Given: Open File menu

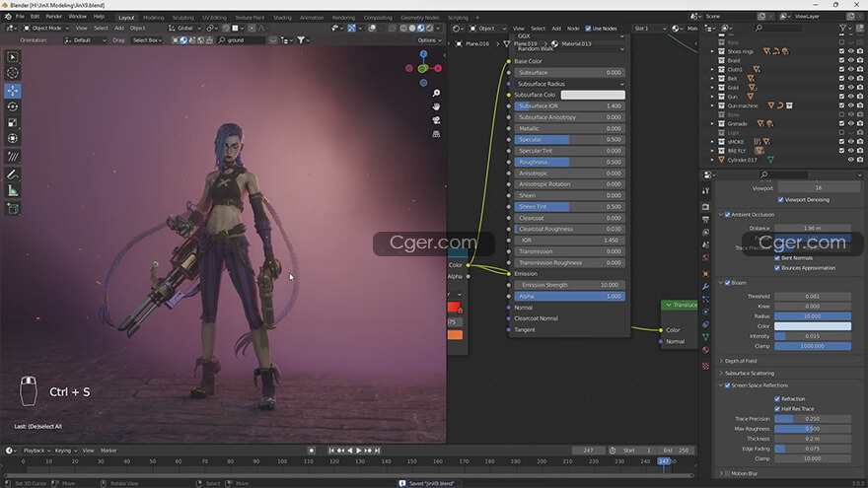Looking at the screenshot, I should tap(20, 17).
